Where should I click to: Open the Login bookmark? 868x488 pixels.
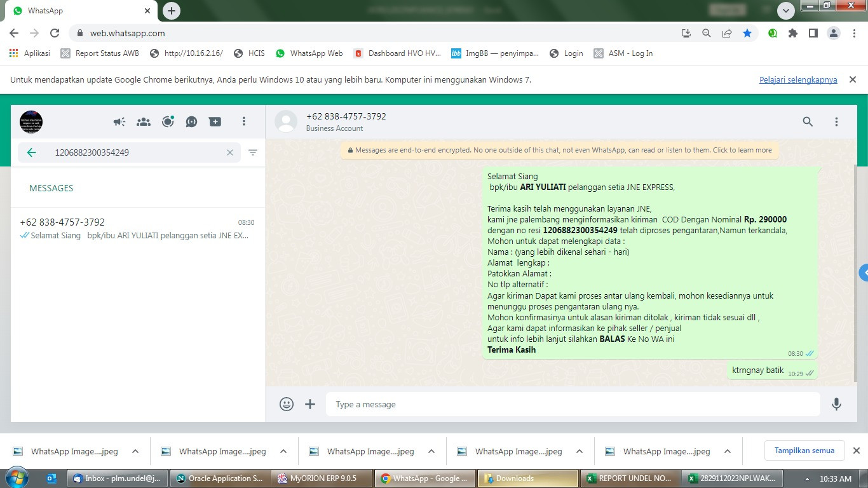pyautogui.click(x=566, y=53)
